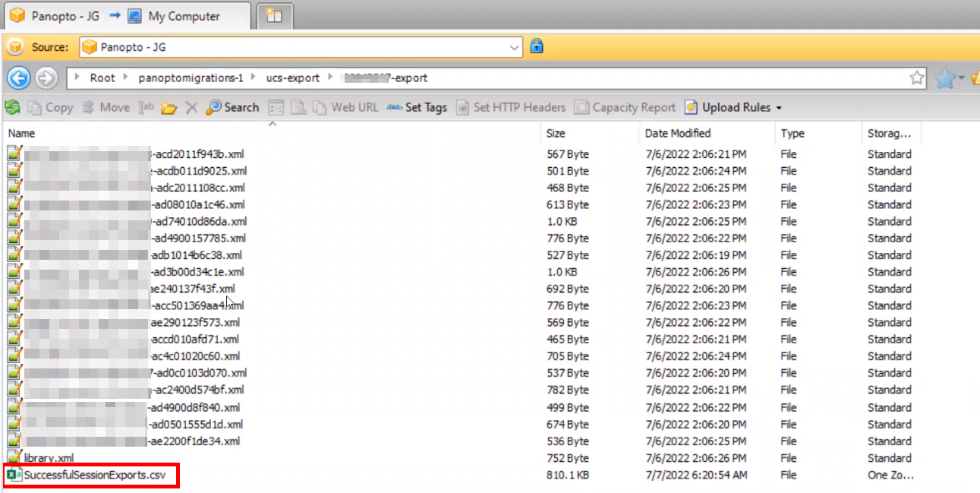The height and width of the screenshot is (493, 980).
Task: Click the Excel icon of SuccessfulSessionExports.csv
Action: (x=14, y=475)
